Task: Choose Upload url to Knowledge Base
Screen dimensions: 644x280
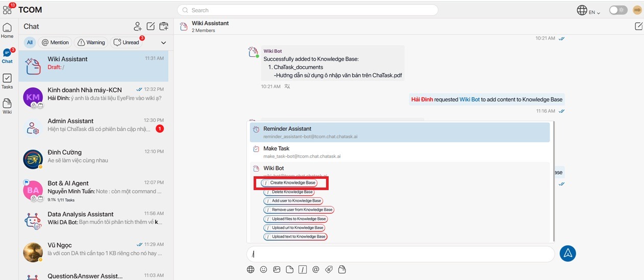Action: point(294,227)
